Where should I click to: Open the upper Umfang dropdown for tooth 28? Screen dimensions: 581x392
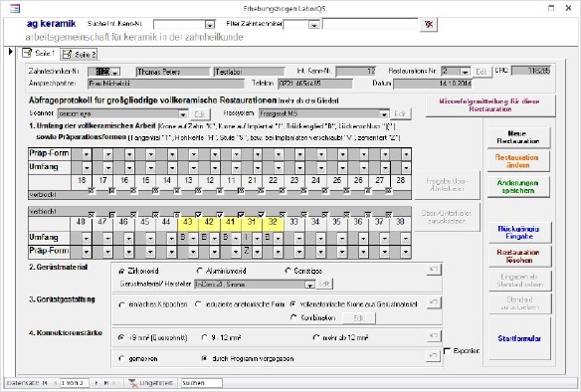(407, 168)
